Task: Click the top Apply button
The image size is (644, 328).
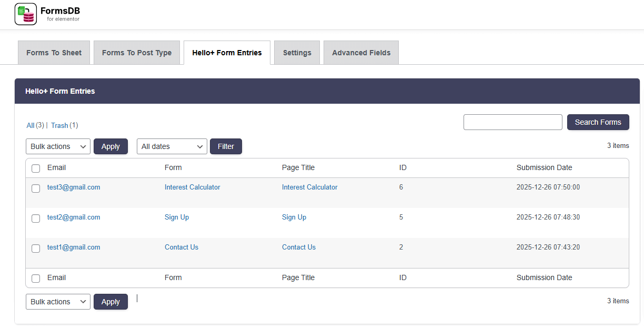Action: [x=110, y=146]
